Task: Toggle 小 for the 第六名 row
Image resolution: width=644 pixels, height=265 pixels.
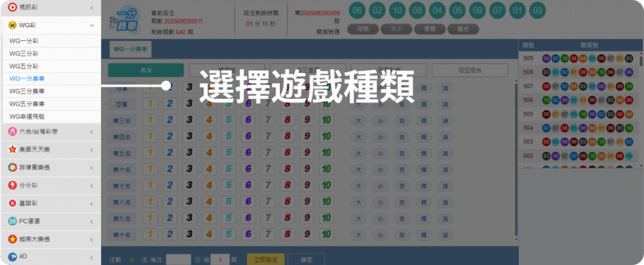Action: click(x=380, y=169)
